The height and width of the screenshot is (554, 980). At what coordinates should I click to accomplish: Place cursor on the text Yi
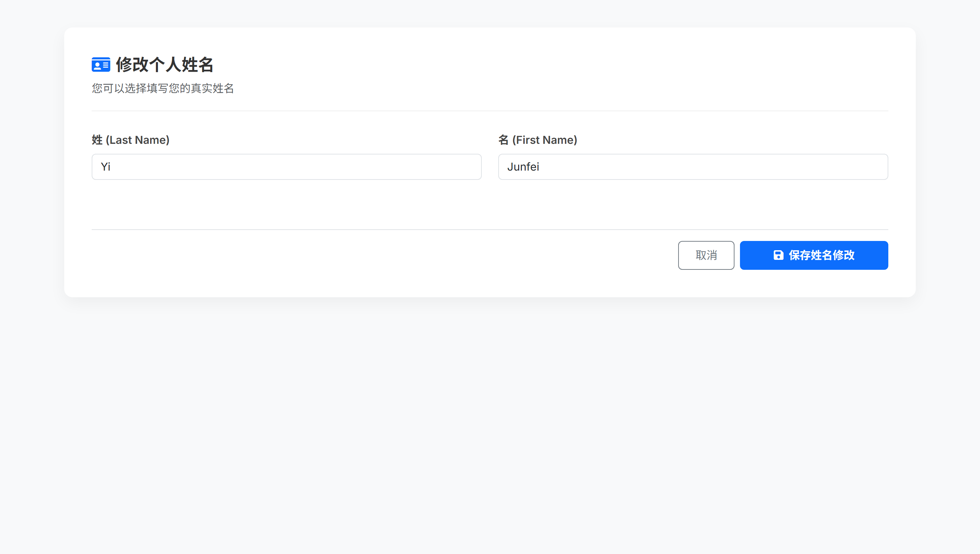click(105, 167)
